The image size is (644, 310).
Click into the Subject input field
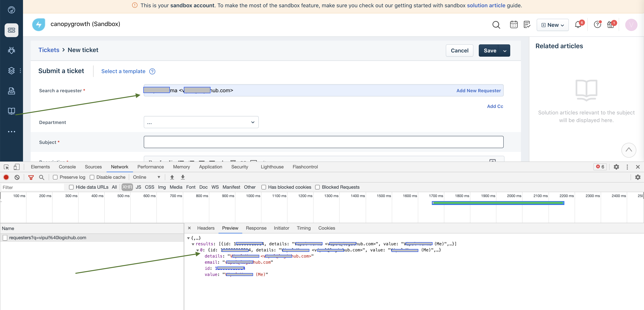(324, 142)
